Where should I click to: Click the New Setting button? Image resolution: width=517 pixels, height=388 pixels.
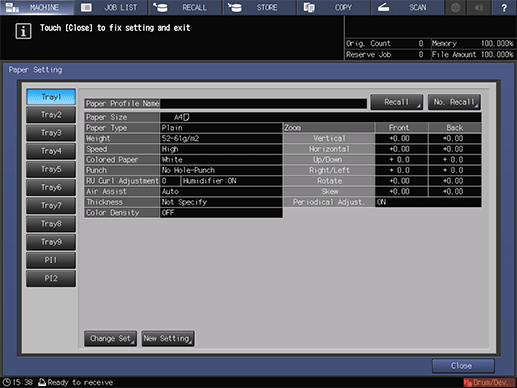pos(168,339)
